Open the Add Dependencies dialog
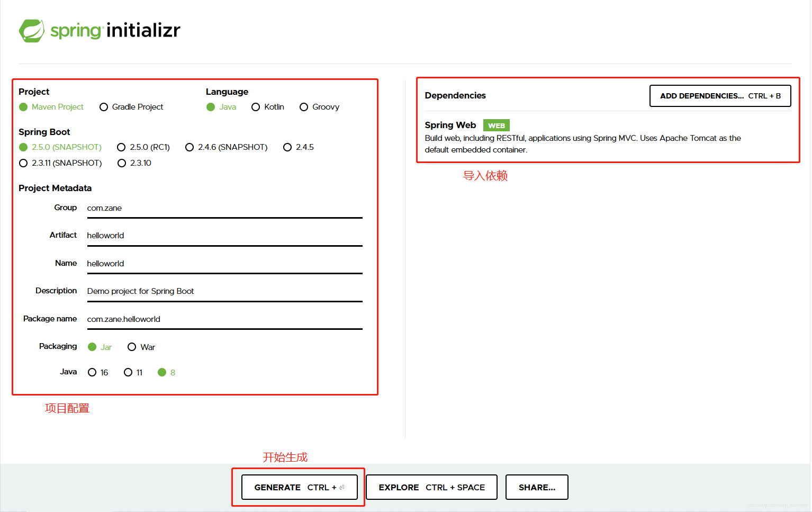 click(720, 96)
